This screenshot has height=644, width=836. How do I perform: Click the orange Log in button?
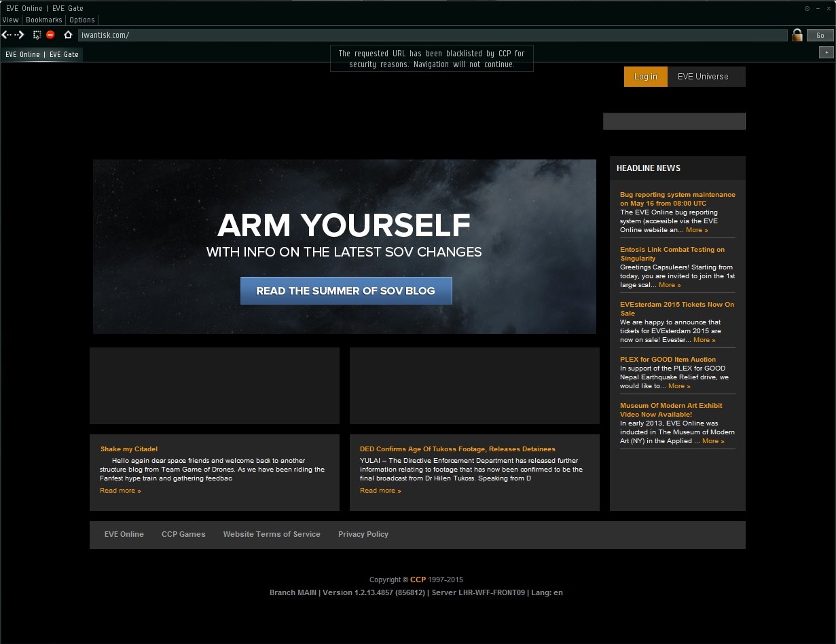[646, 77]
